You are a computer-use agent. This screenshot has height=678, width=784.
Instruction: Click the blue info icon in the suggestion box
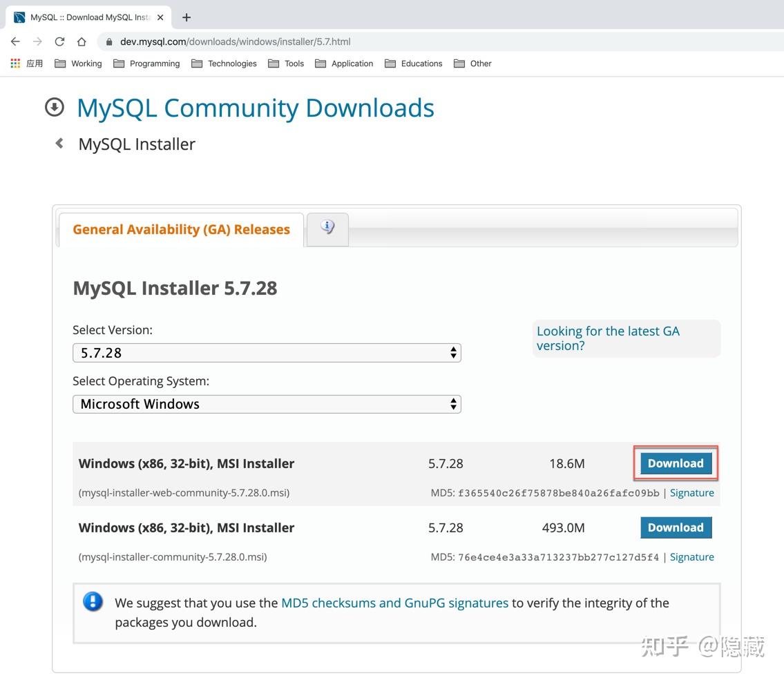(93, 601)
